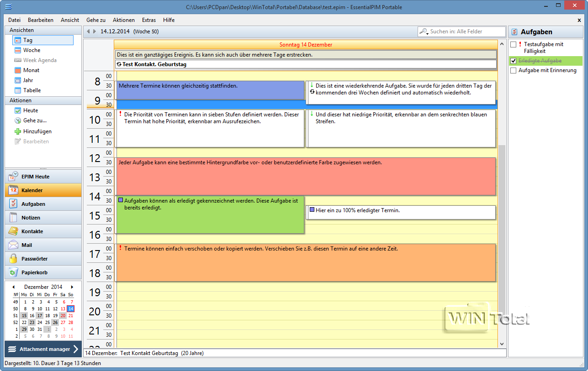This screenshot has width=588, height=371.
Task: Click the status bar text 'Dargestellt: 10. Dauer 3 Tage 13 Stunden'
Action: click(53, 363)
